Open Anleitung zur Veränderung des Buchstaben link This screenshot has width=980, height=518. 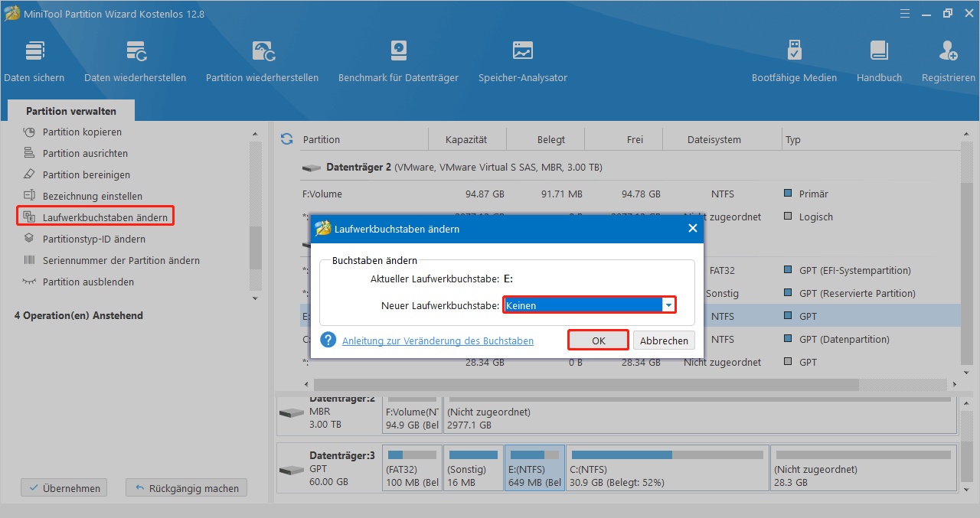tap(438, 340)
